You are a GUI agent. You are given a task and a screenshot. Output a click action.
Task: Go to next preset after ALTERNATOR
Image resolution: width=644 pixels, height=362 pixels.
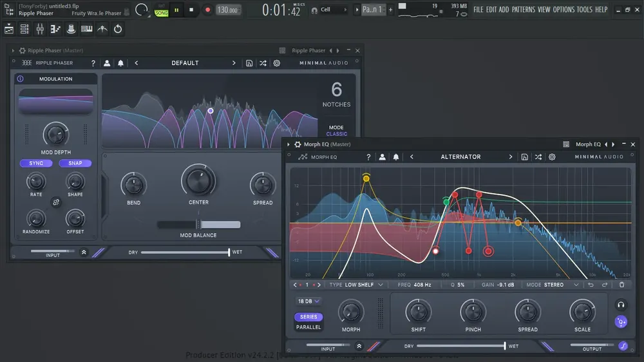pos(511,157)
